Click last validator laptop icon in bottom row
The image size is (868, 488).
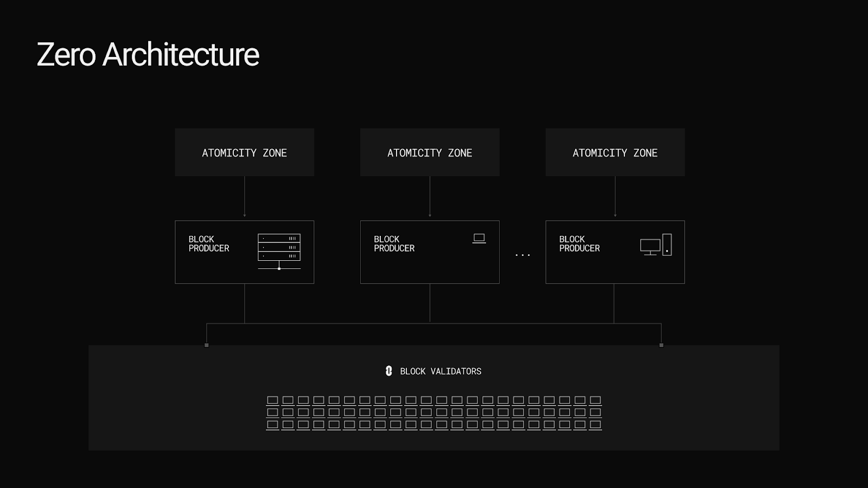coord(595,425)
